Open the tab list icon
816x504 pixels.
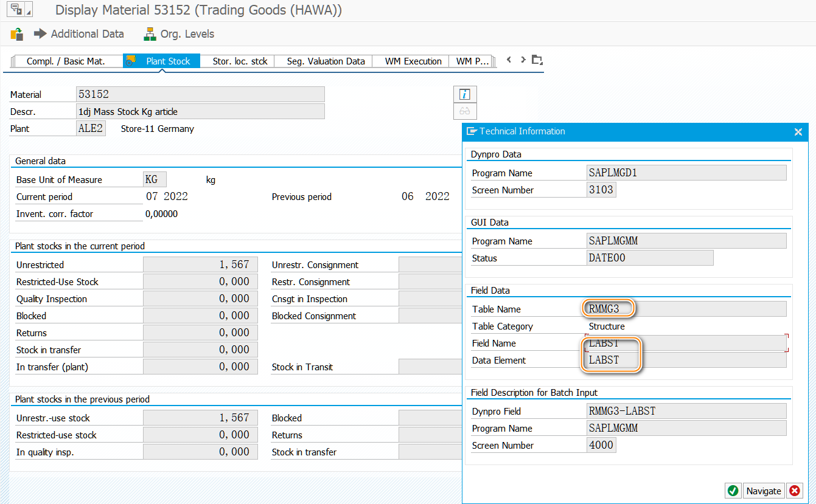(537, 60)
